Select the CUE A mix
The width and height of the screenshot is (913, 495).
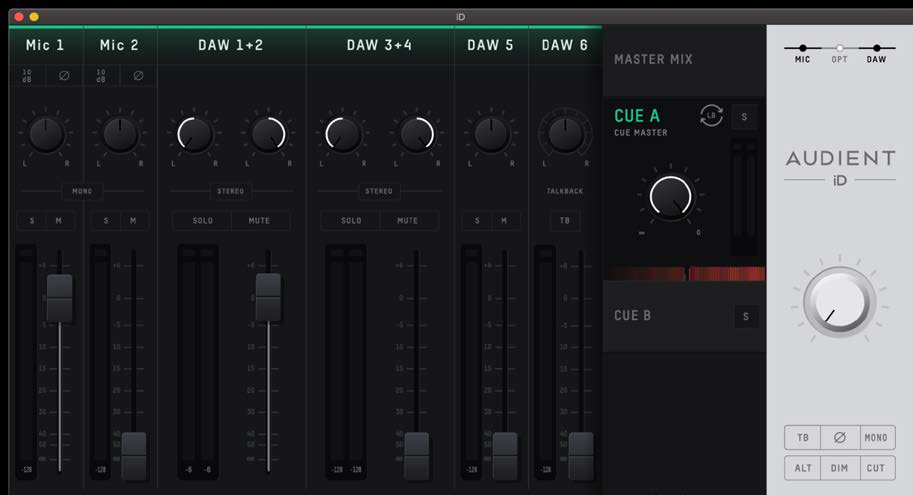click(637, 116)
